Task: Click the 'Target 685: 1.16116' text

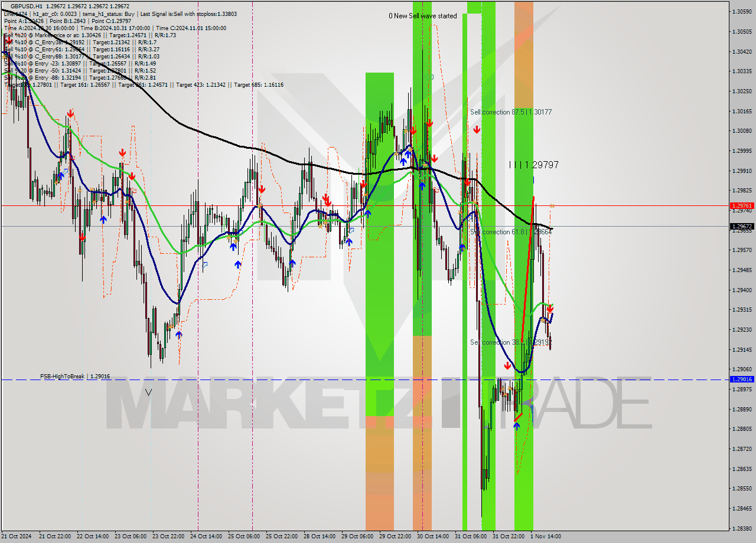Action: point(259,84)
